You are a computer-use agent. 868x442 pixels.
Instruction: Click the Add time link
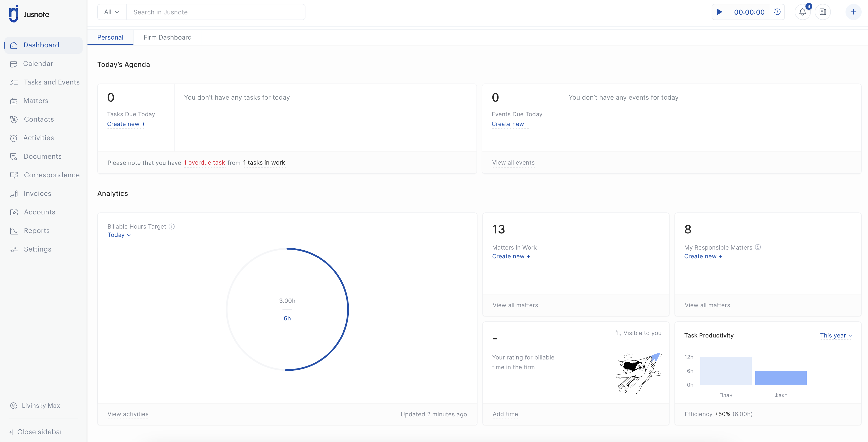505,414
